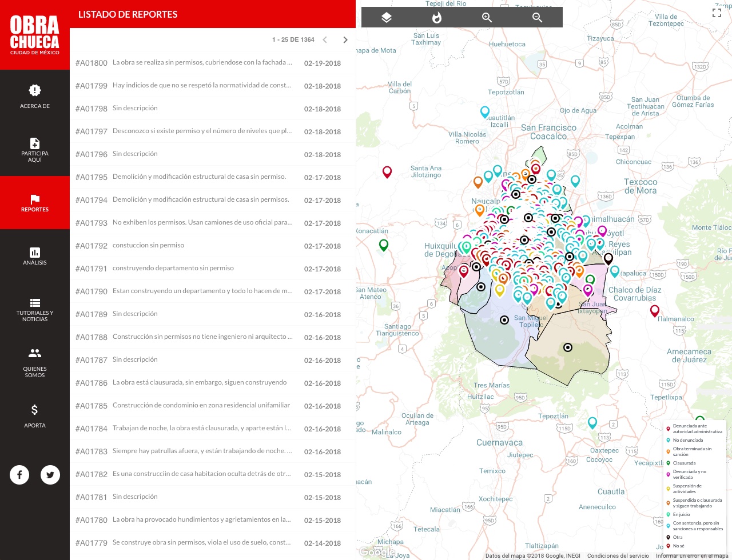The image size is (732, 560).
Task: Open the Quienes Somos page
Action: click(x=35, y=353)
